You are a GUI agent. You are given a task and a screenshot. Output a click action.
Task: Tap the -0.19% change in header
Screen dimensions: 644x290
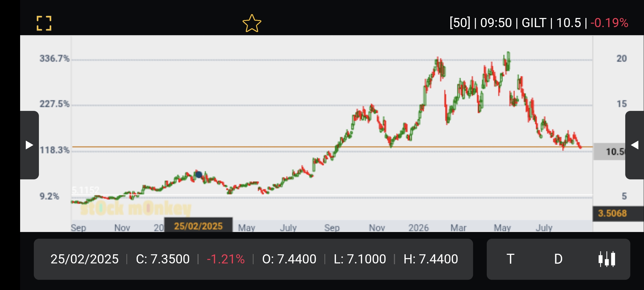pyautogui.click(x=609, y=23)
